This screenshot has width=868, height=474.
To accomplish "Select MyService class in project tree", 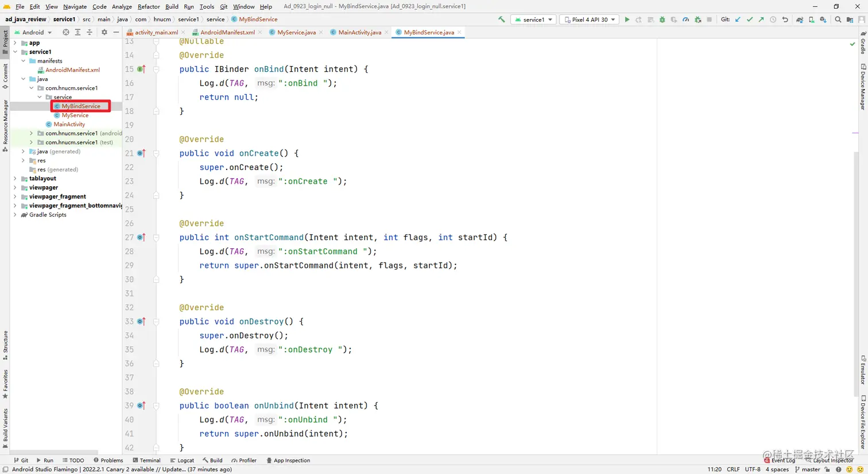I will (x=75, y=115).
